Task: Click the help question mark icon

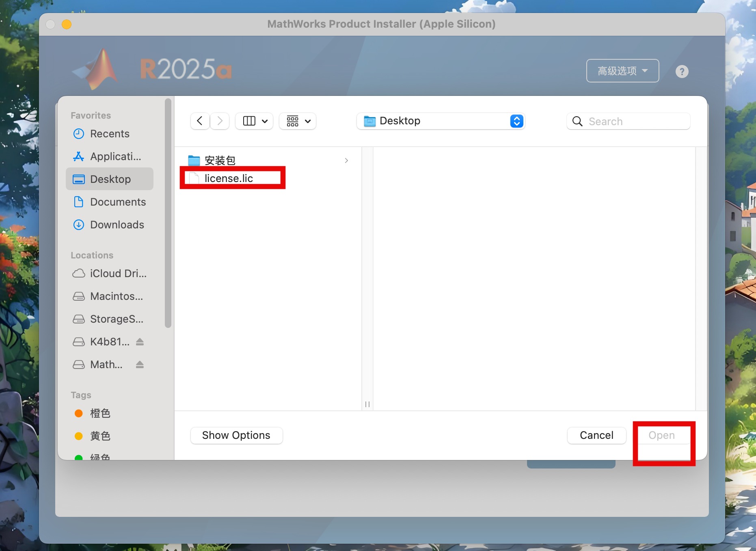Action: 682,72
